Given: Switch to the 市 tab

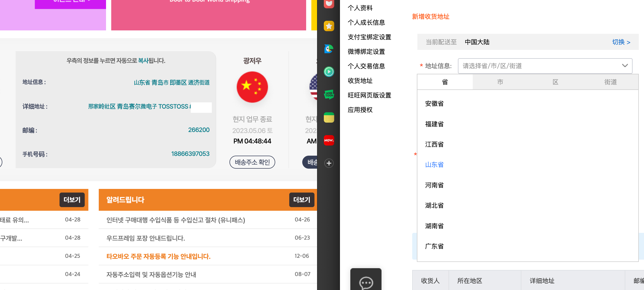Looking at the screenshot, I should tap(500, 82).
